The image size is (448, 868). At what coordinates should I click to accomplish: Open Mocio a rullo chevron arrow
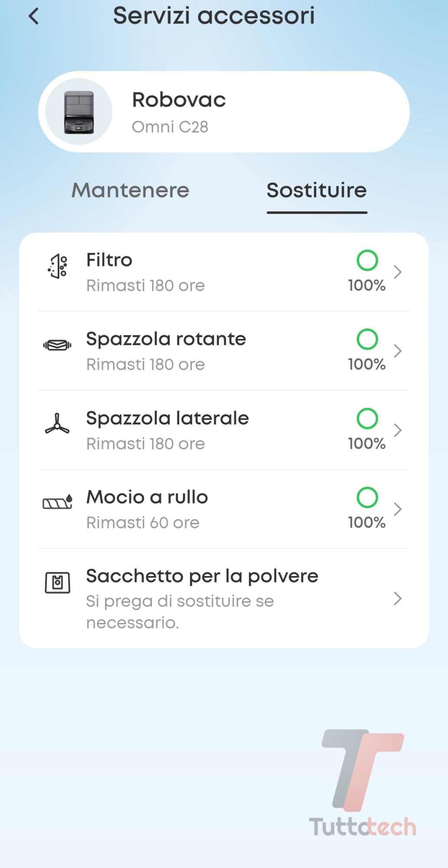point(397,509)
